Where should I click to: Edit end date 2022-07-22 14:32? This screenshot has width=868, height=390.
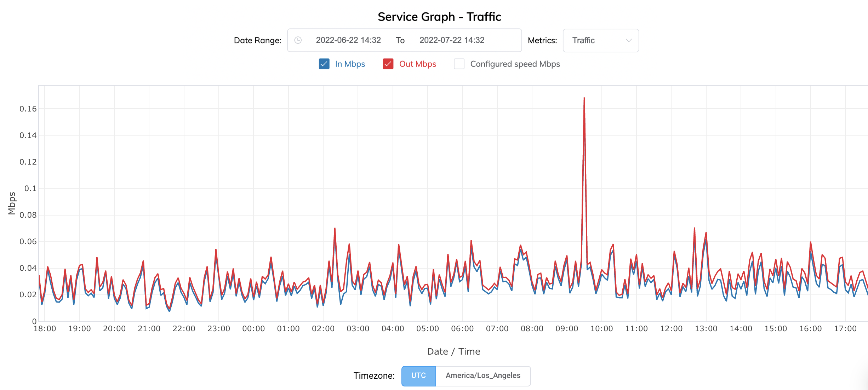click(x=452, y=40)
